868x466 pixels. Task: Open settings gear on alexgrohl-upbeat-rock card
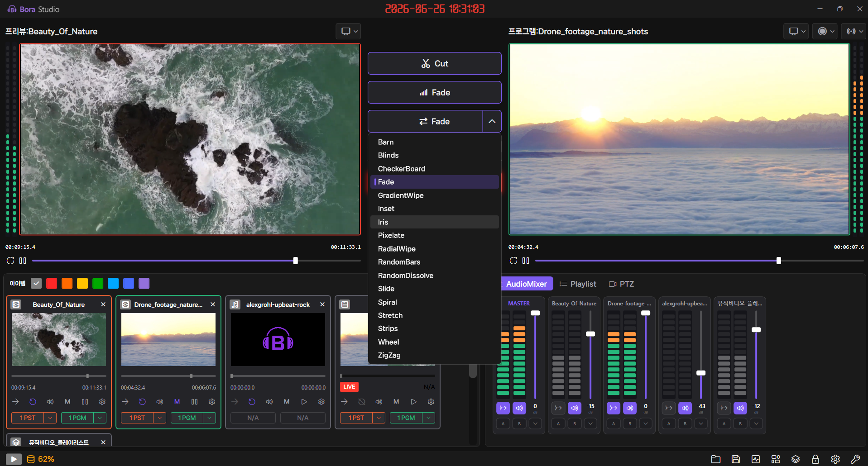coord(321,402)
